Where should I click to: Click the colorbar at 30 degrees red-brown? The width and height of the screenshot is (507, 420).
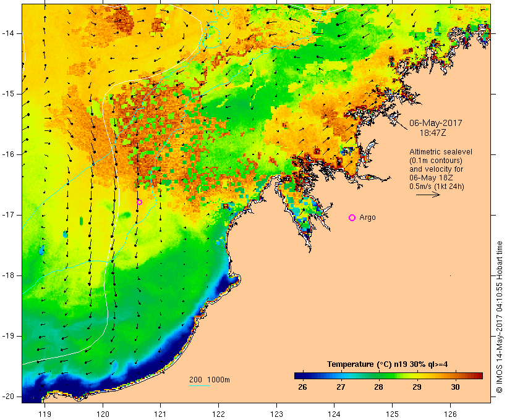(x=455, y=376)
